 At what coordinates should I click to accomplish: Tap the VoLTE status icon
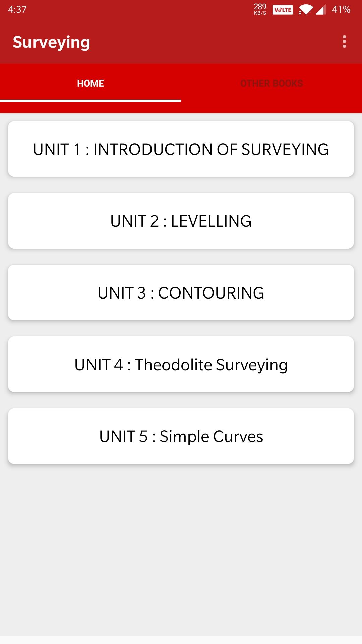click(x=283, y=10)
